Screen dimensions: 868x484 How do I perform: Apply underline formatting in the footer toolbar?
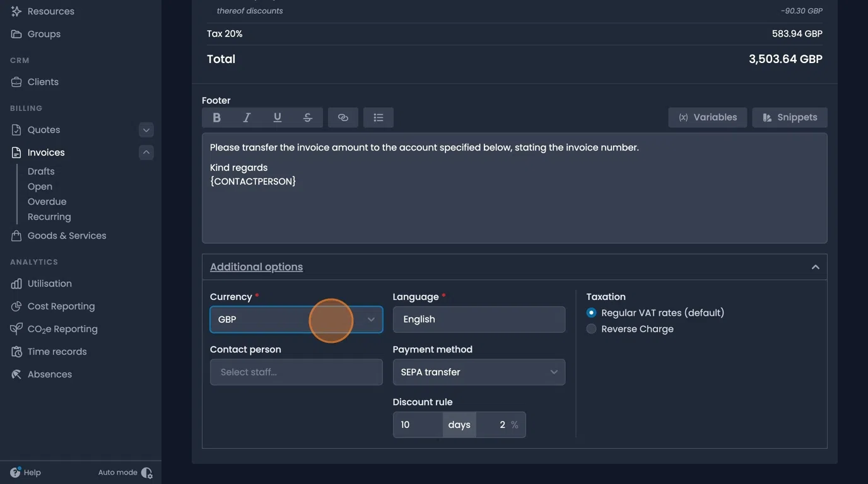[277, 117]
